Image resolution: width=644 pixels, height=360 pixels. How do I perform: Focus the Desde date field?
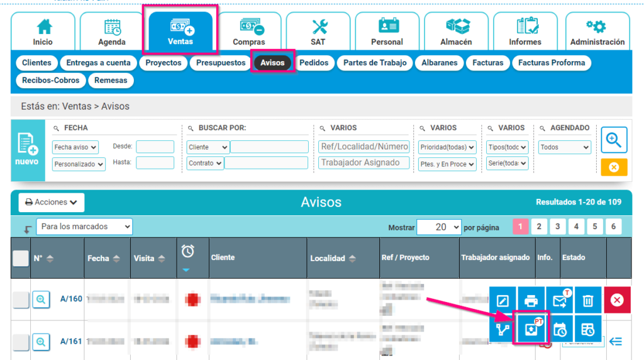click(x=155, y=147)
